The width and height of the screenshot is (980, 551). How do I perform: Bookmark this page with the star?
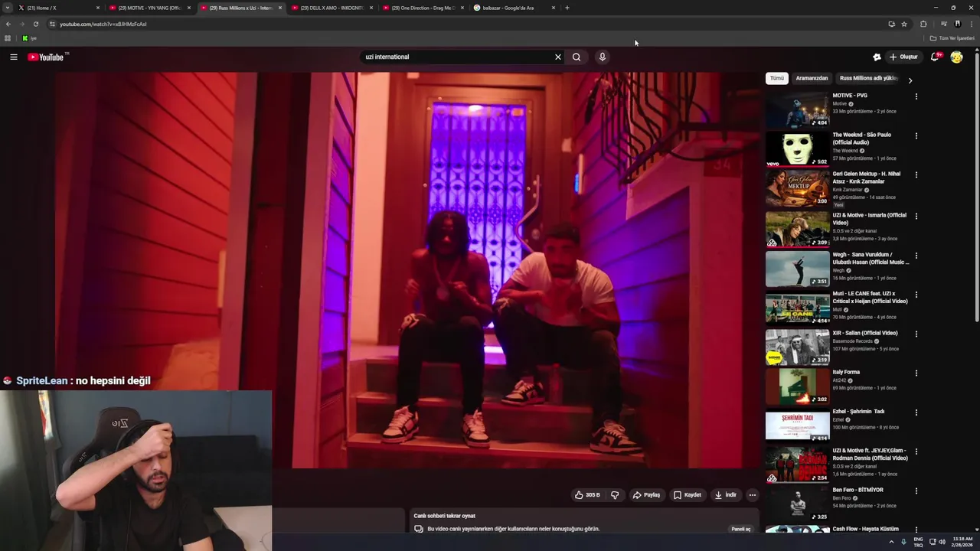point(904,24)
